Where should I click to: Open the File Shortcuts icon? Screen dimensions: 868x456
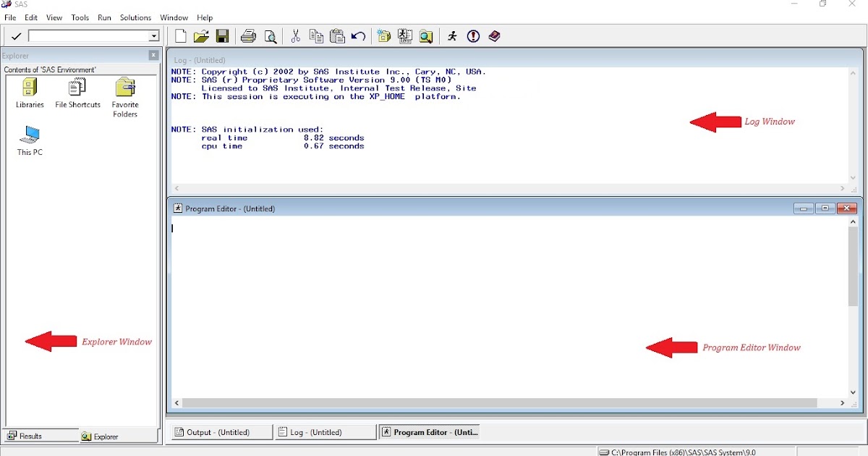[77, 88]
